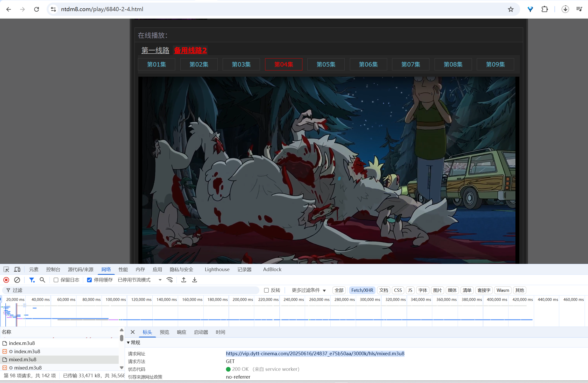
Task: Click the video player frame
Action: (x=329, y=170)
